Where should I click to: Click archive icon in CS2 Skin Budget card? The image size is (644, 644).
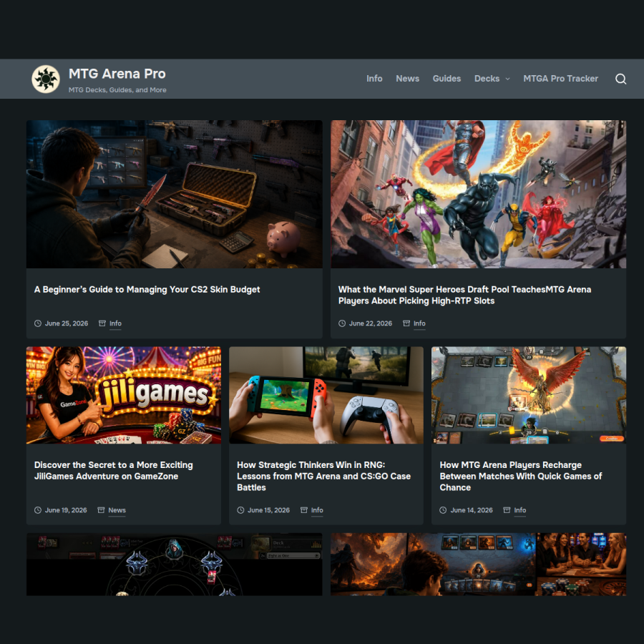point(102,323)
